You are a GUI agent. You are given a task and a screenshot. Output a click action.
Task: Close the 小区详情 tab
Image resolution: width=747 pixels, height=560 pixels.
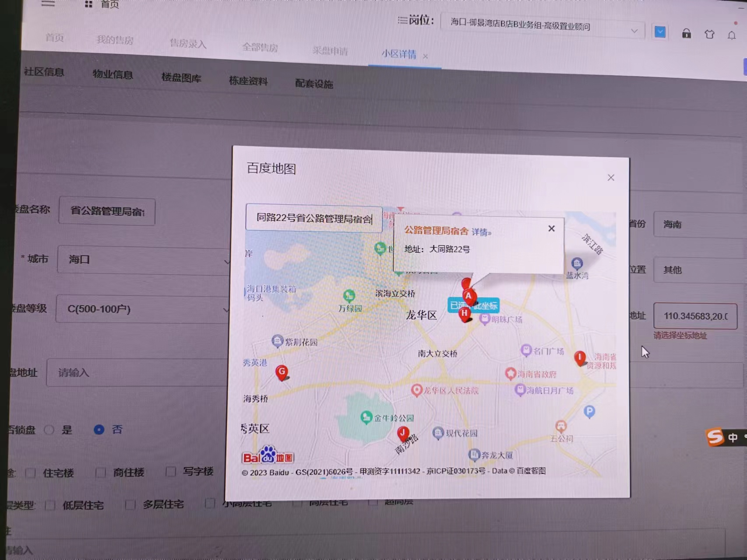pyautogui.click(x=425, y=56)
